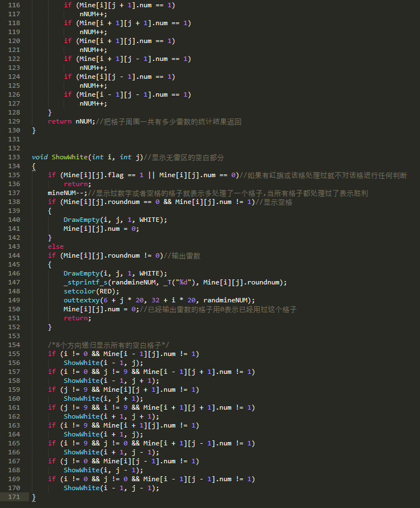Click 'return;' statement on line 136
420x508 pixels.
click(78, 184)
